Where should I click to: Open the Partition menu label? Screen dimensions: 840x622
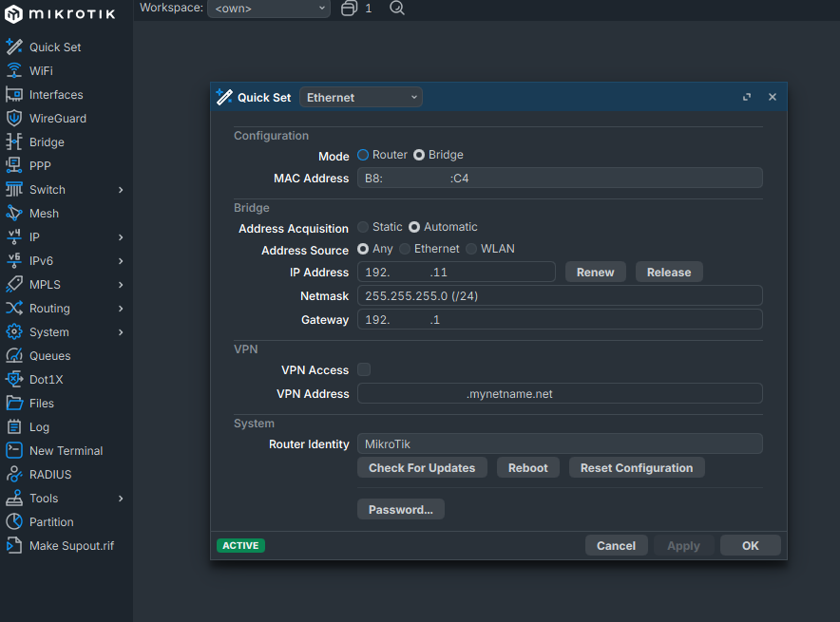51,522
